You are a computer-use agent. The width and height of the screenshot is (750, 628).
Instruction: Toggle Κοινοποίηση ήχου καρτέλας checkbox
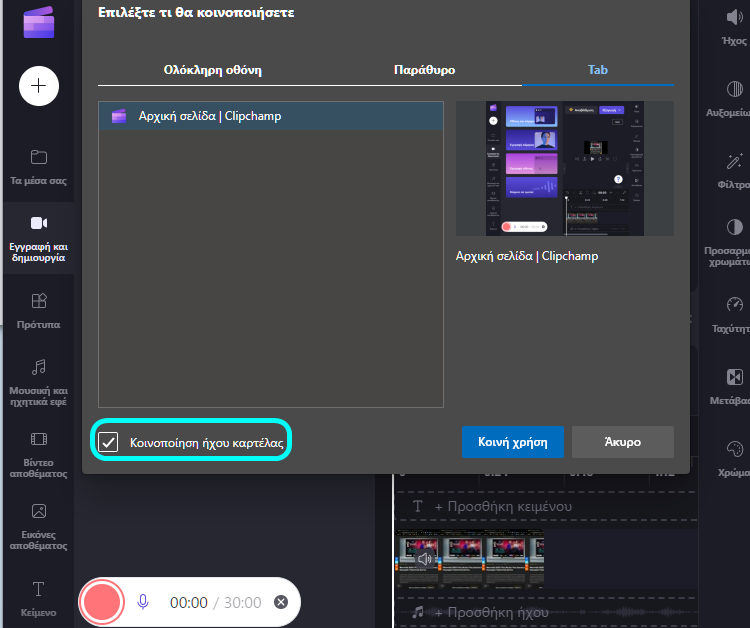pyautogui.click(x=108, y=442)
